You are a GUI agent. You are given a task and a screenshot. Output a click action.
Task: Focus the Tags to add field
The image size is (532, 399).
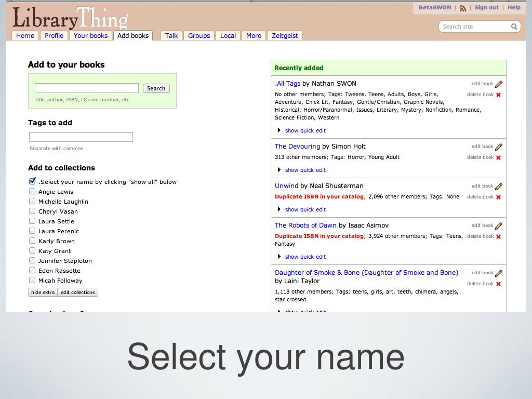[x=81, y=137]
